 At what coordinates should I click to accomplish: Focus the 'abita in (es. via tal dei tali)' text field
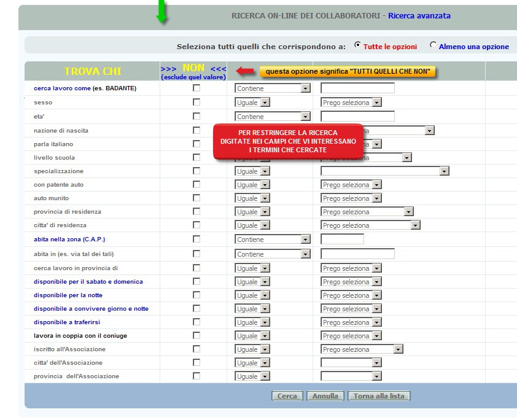[x=357, y=254]
